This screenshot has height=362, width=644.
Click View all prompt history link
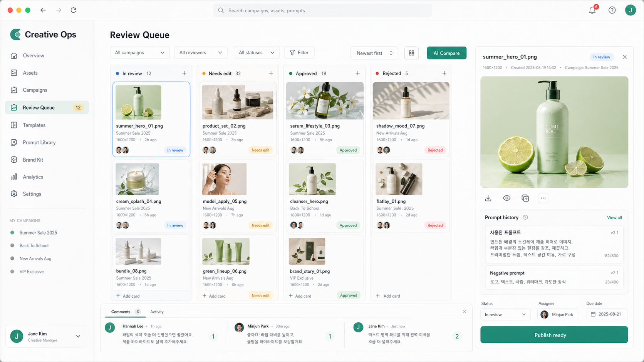[614, 218]
